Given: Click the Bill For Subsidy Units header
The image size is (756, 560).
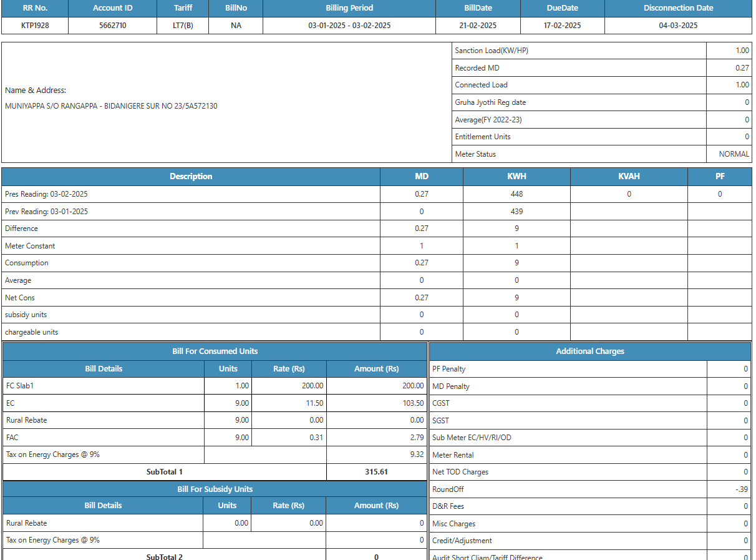Looking at the screenshot, I should 215,489.
